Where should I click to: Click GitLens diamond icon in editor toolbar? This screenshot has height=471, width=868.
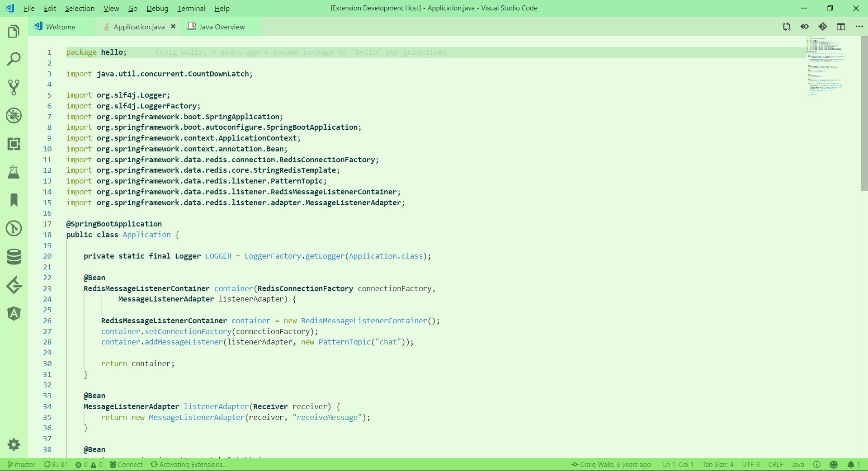click(823, 27)
